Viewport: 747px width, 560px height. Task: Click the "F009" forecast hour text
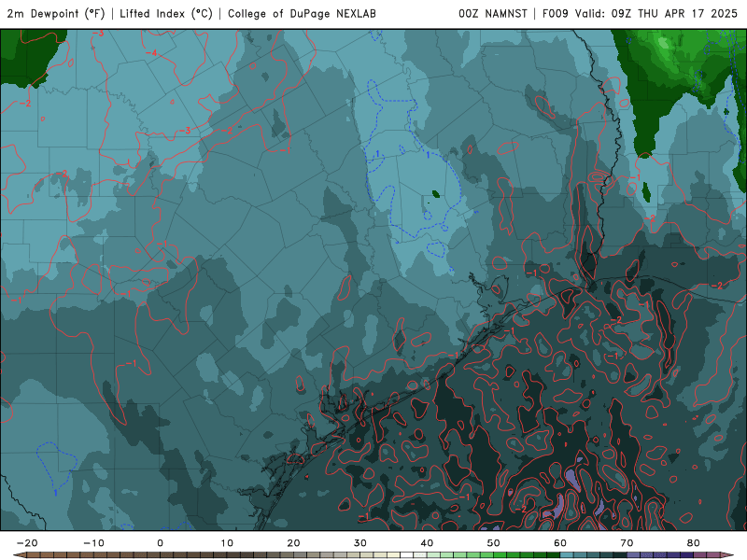[x=556, y=14]
